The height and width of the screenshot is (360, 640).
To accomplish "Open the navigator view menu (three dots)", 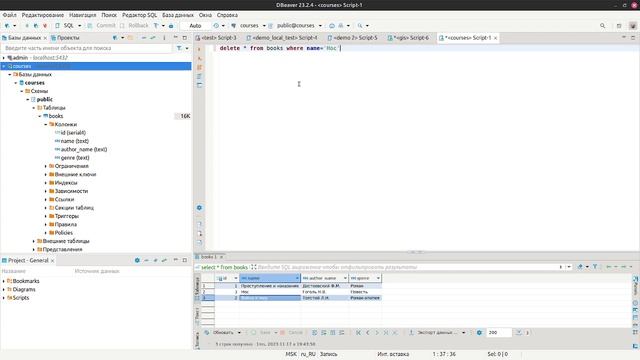I will coord(164,38).
